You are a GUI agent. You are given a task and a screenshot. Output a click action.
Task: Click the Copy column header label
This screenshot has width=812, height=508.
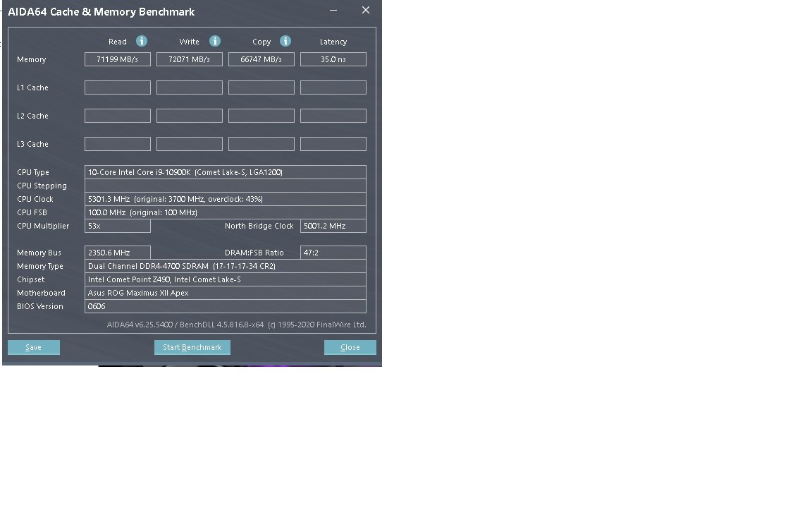tap(262, 42)
